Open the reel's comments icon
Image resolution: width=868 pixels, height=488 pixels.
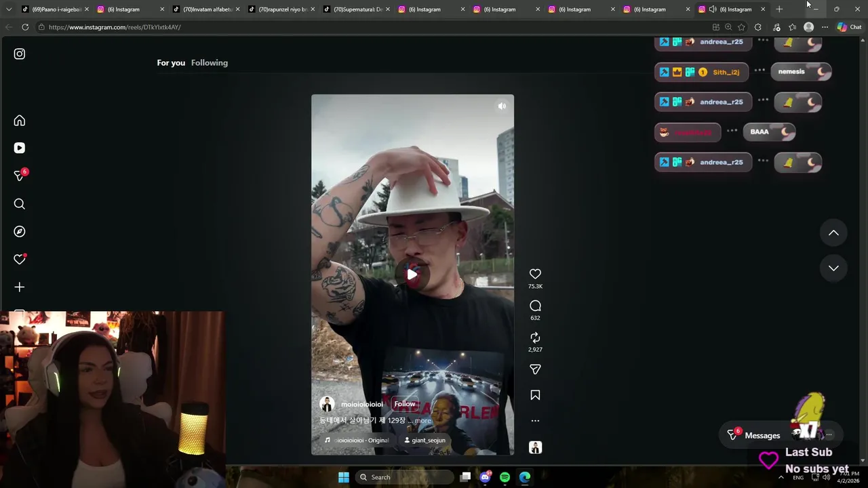[535, 306]
